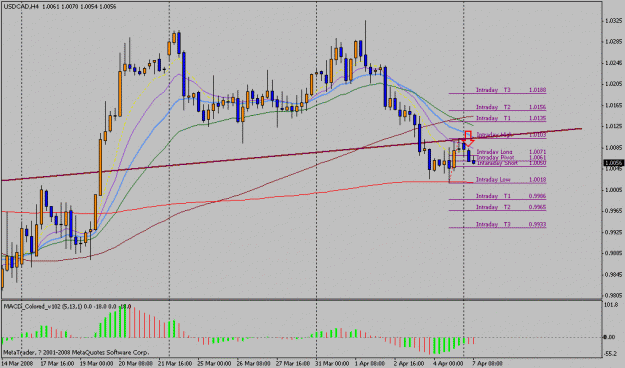Click the current price tag 1.0056
Screen dimensions: 625x368
613,163
